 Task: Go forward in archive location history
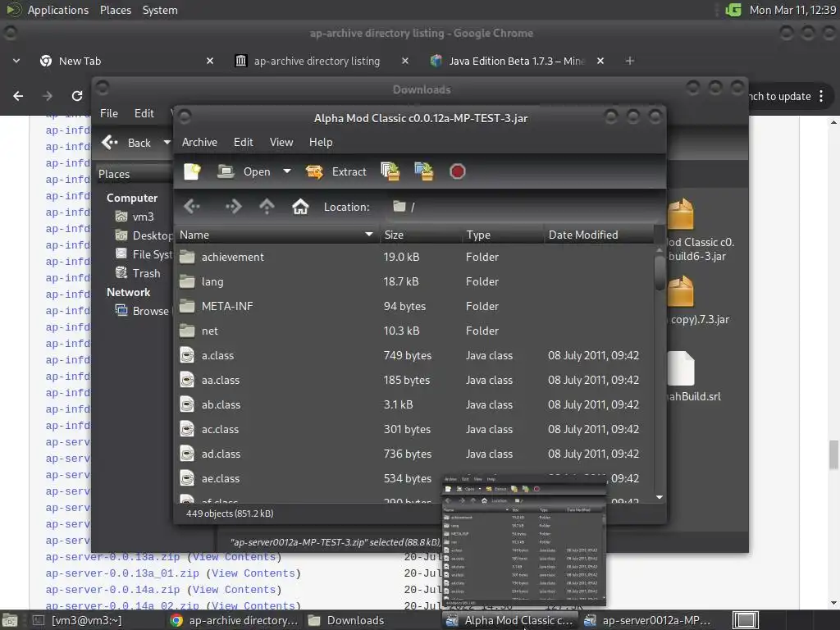(233, 206)
